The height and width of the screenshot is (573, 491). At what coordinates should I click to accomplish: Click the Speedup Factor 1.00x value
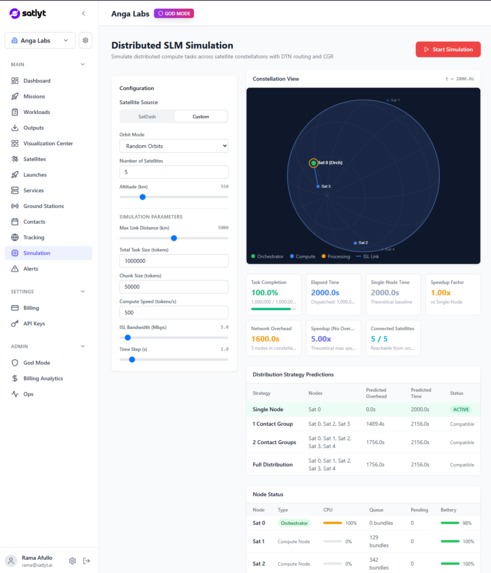(441, 293)
